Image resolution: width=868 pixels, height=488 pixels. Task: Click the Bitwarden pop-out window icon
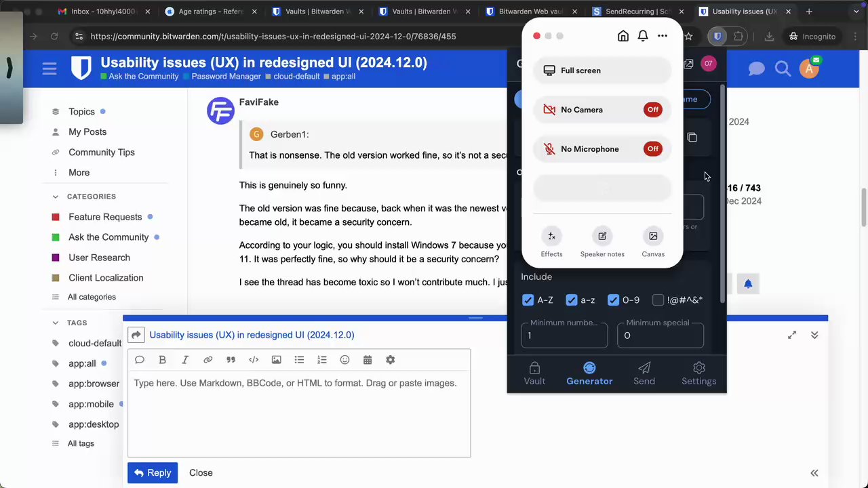(x=688, y=64)
